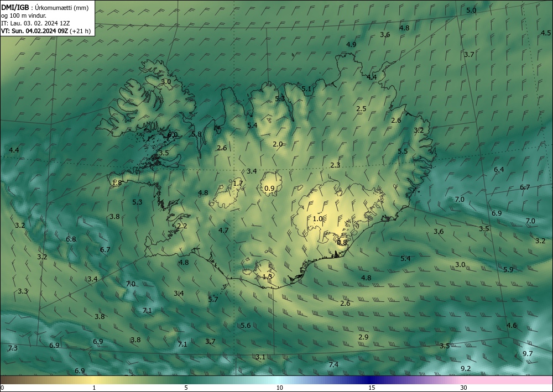Click the '30' label under the color scale
The height and width of the screenshot is (392, 553).
click(463, 388)
